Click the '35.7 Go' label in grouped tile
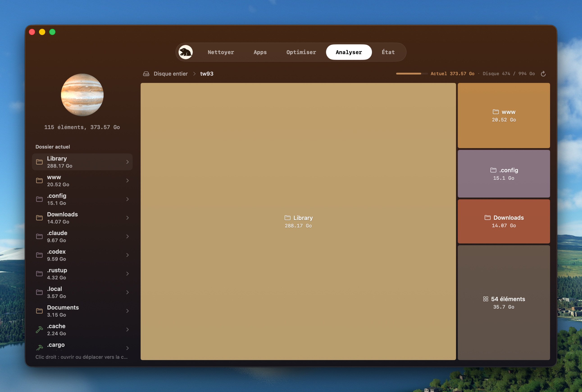582x392 pixels. (x=504, y=307)
